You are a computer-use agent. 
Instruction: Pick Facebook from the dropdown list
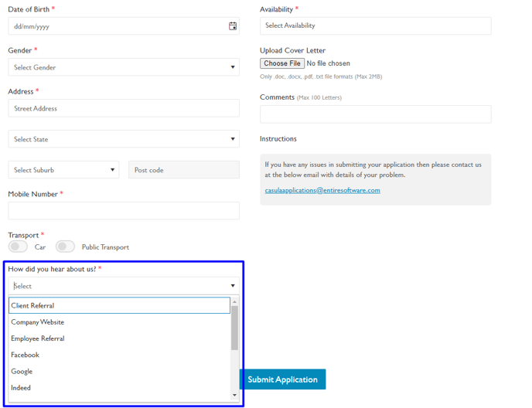[119, 355]
